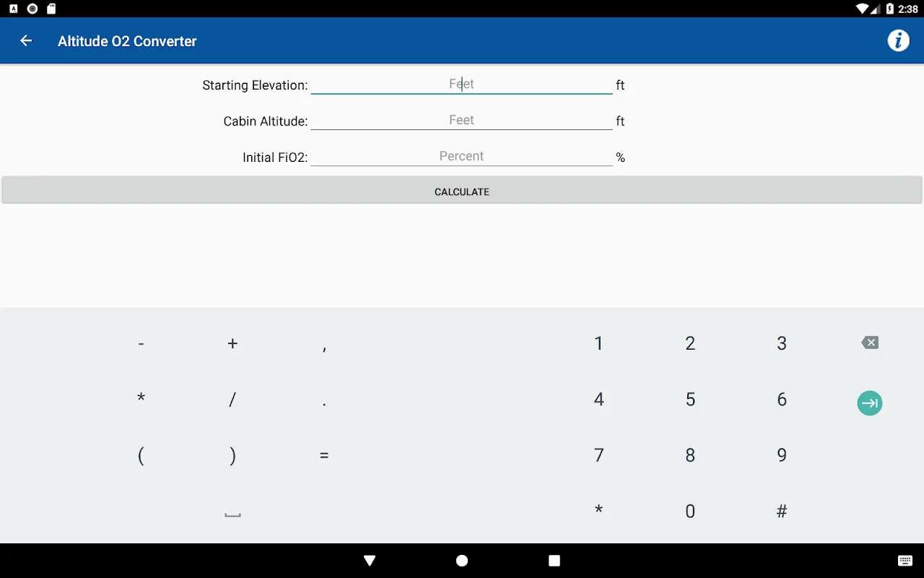Tap the 9 key
Viewport: 924px width, 578px height.
click(782, 455)
